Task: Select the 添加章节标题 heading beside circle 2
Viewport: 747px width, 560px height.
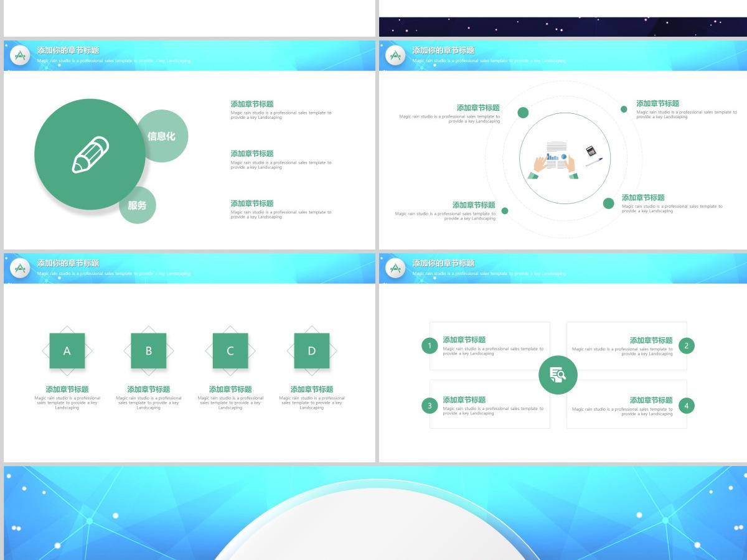Action: click(651, 341)
